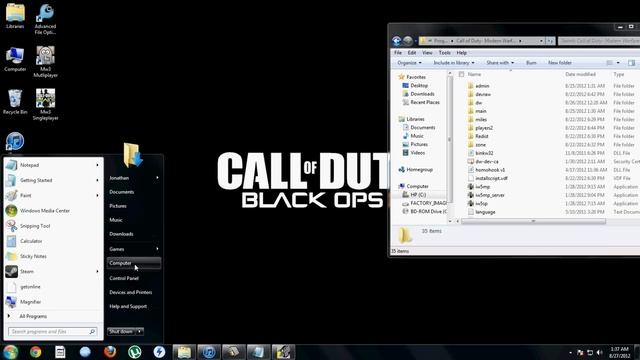Expand Getting Started submenu arrow
The height and width of the screenshot is (360, 640).
pos(98,180)
